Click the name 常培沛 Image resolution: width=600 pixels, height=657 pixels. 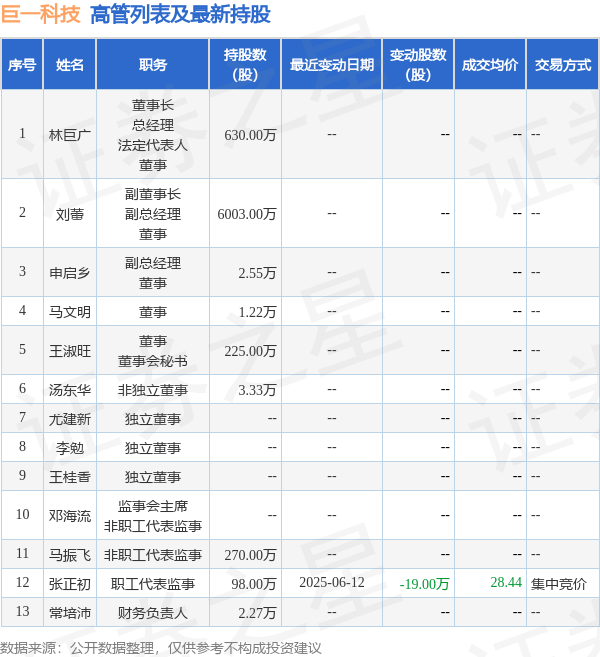tap(70, 613)
